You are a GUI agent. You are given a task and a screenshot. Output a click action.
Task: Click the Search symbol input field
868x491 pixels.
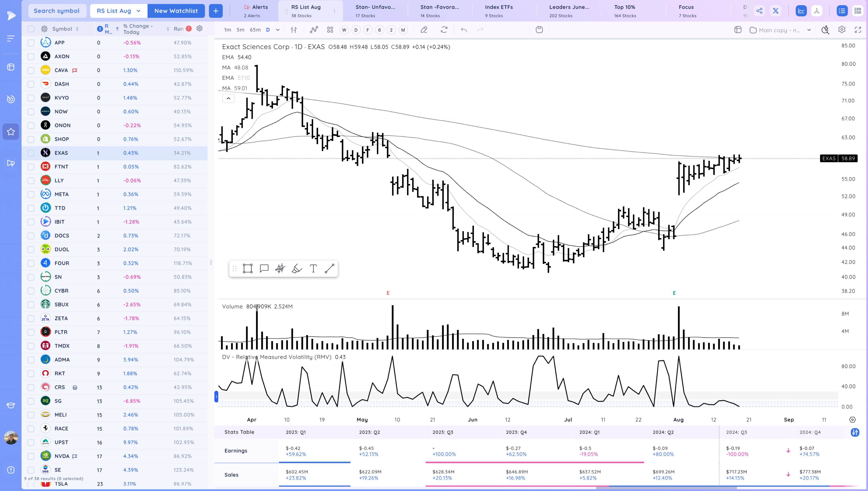(57, 10)
